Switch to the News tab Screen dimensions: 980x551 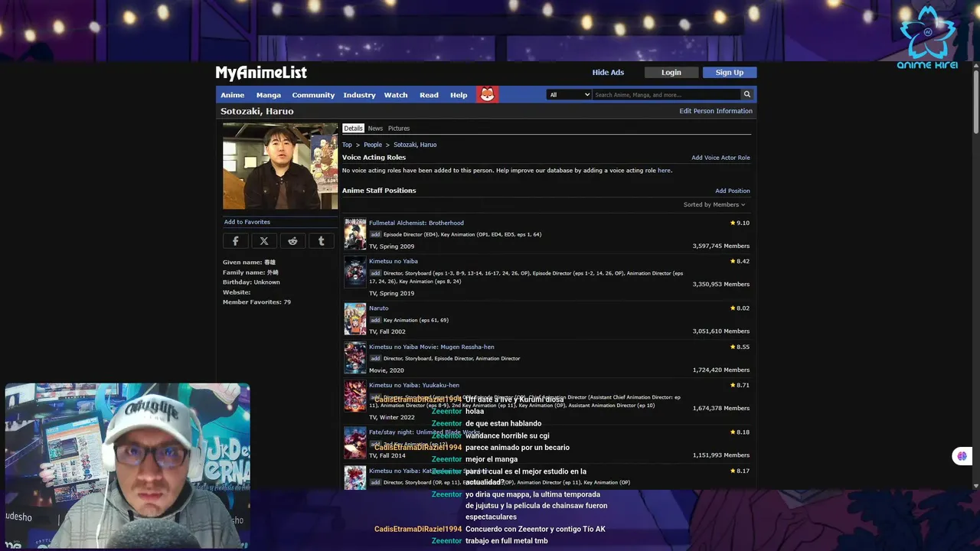tap(375, 129)
